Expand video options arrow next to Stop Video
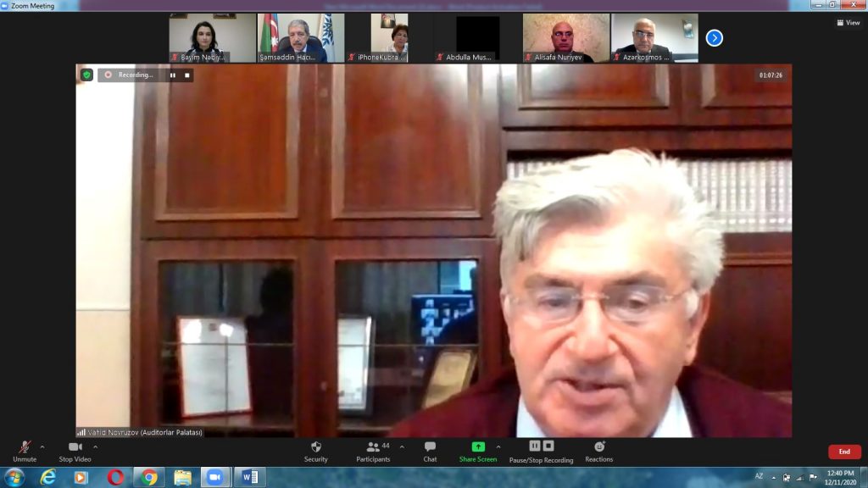This screenshot has width=868, height=488. tap(95, 446)
